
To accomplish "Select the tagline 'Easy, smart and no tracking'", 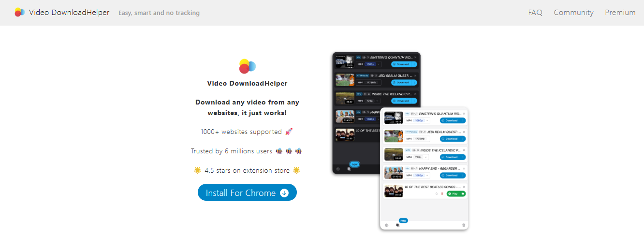I will 159,13.
